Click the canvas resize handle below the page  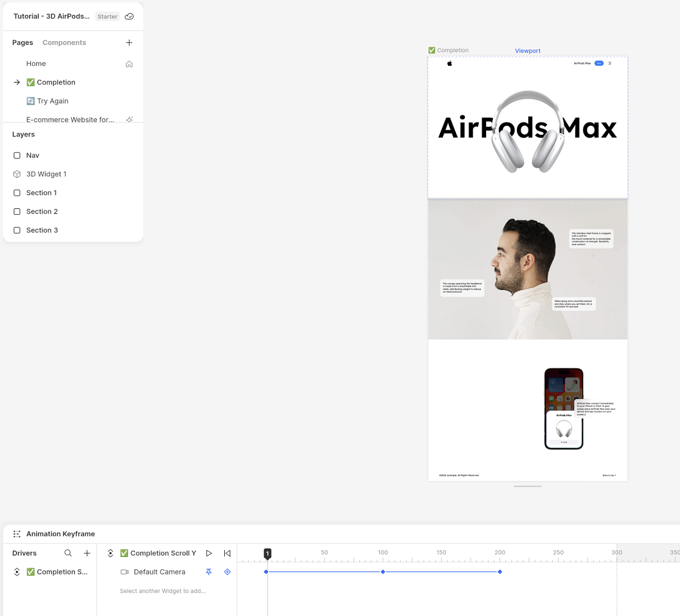click(x=528, y=486)
